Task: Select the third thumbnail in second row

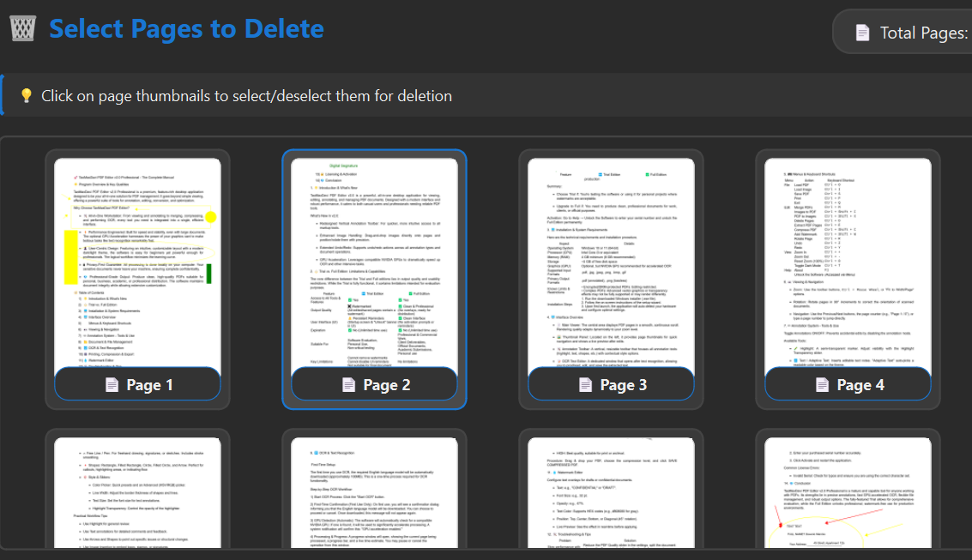Action: [611, 493]
